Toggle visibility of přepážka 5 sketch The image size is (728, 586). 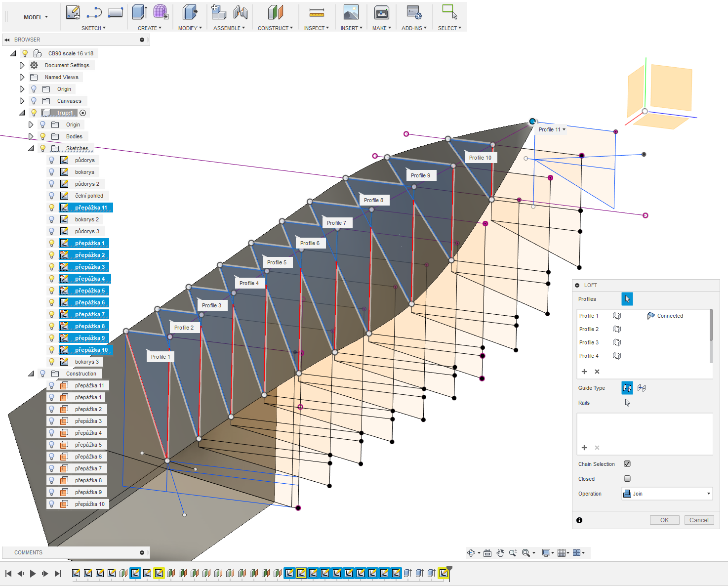51,291
